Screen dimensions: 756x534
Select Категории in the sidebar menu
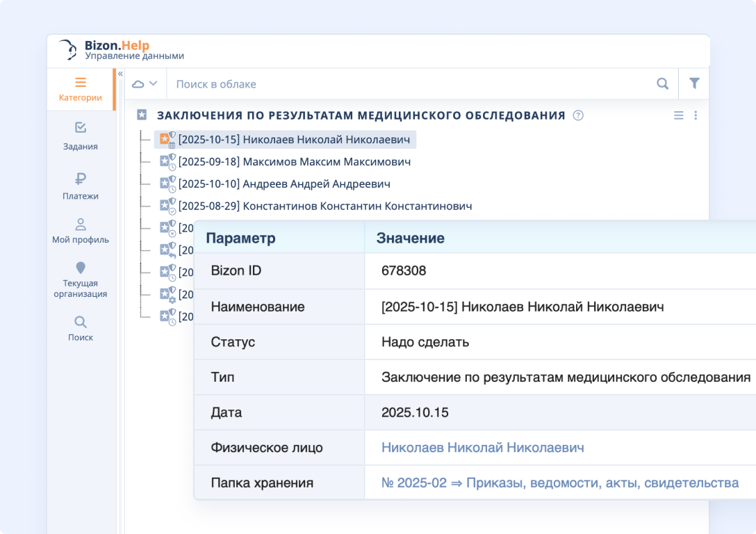[81, 89]
